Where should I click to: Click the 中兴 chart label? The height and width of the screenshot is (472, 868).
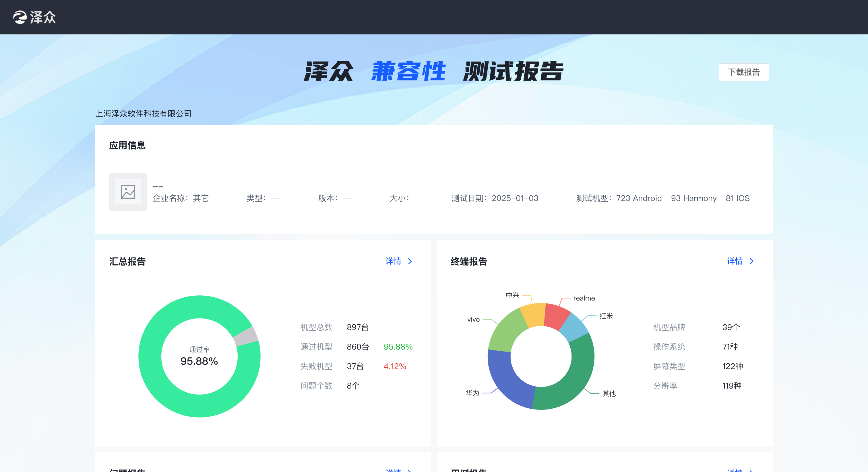(x=512, y=295)
